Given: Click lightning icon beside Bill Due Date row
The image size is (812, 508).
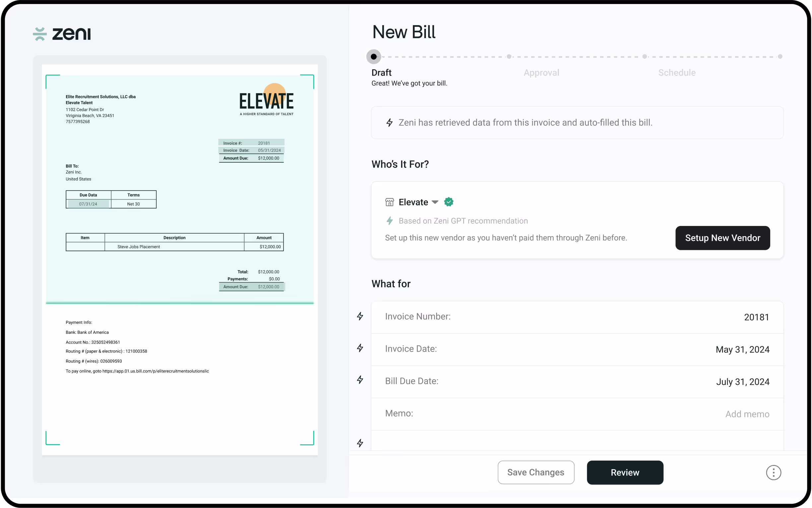Looking at the screenshot, I should 360,380.
